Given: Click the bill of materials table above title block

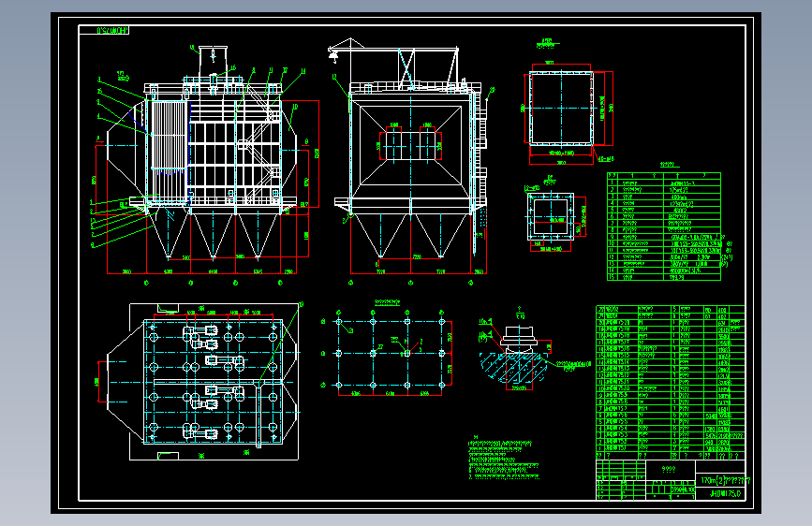Looking at the screenshot, I should tap(670, 383).
